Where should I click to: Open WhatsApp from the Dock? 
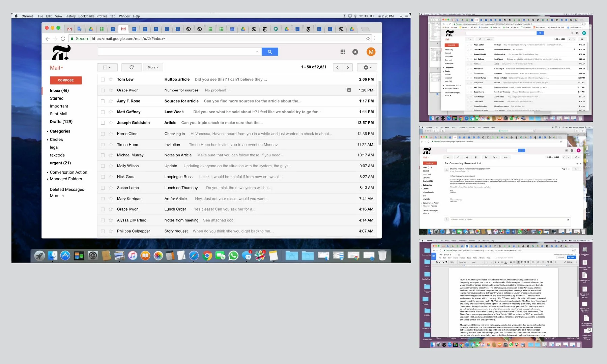pyautogui.click(x=233, y=256)
